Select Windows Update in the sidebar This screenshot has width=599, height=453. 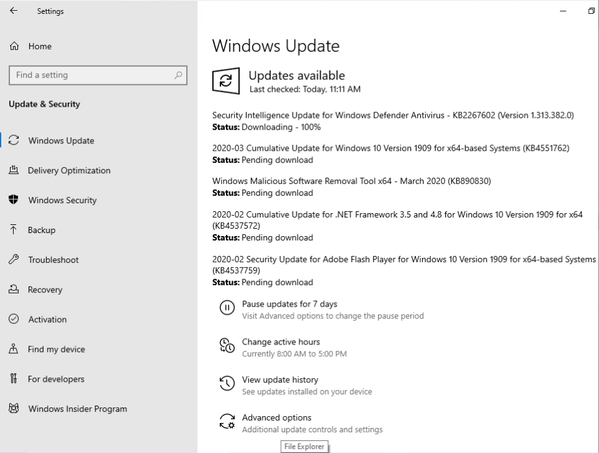[61, 141]
